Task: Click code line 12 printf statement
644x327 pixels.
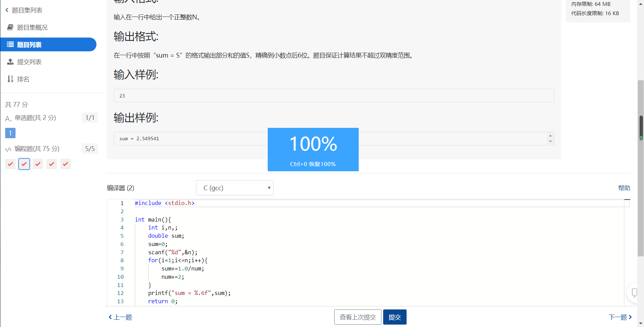Action: [189, 293]
